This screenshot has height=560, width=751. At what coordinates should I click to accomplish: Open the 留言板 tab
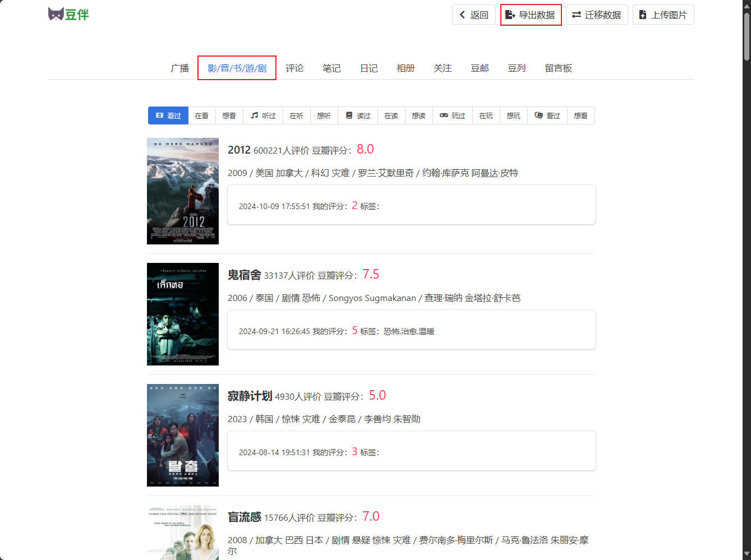pyautogui.click(x=558, y=68)
